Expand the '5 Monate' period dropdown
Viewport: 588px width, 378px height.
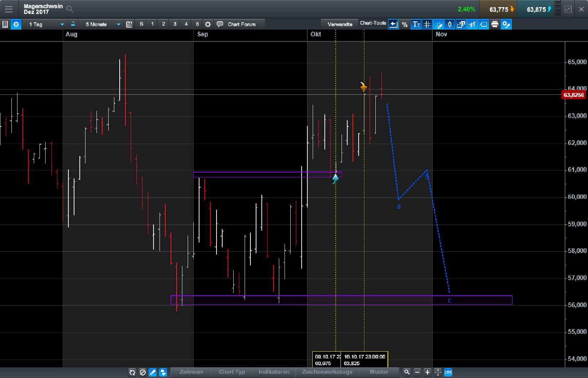(103, 24)
